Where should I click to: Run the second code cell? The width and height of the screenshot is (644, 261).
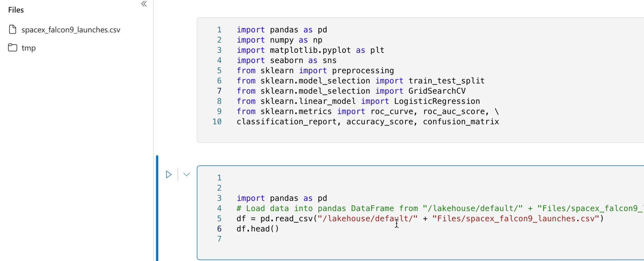[x=169, y=175]
